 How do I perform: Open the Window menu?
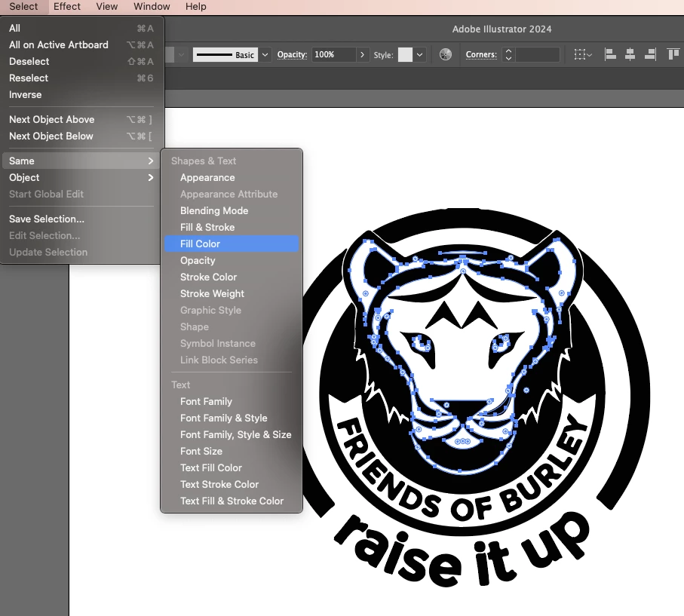tap(152, 7)
